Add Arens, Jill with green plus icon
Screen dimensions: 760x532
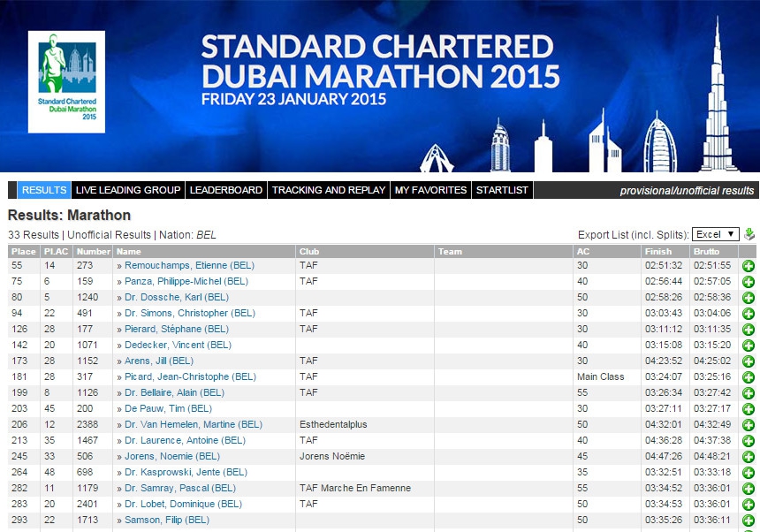[x=749, y=361]
